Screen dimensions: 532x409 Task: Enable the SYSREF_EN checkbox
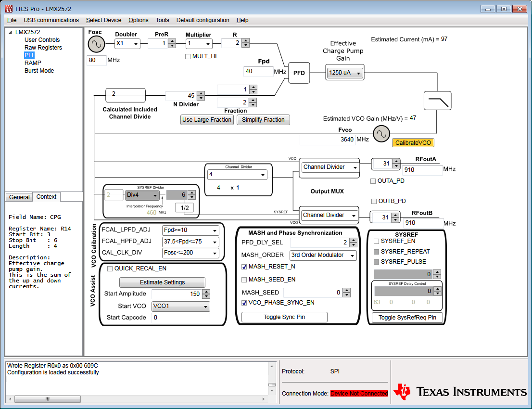(x=376, y=242)
